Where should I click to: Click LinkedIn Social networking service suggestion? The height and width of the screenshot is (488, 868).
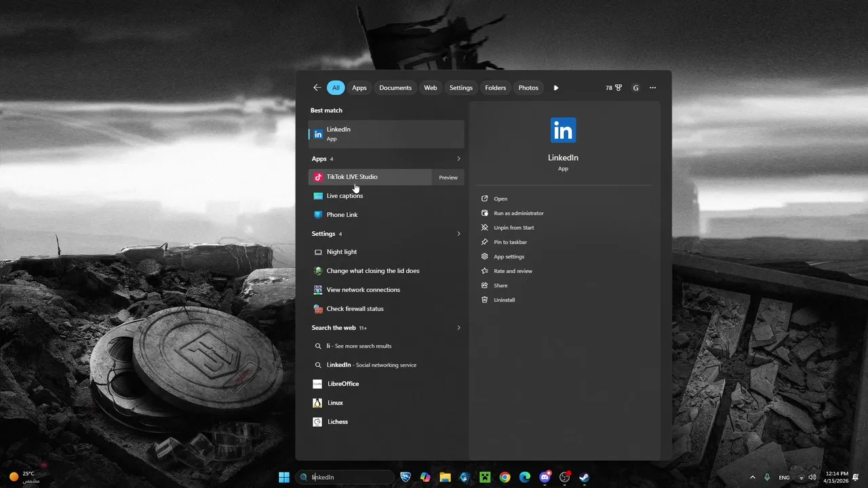click(x=386, y=365)
